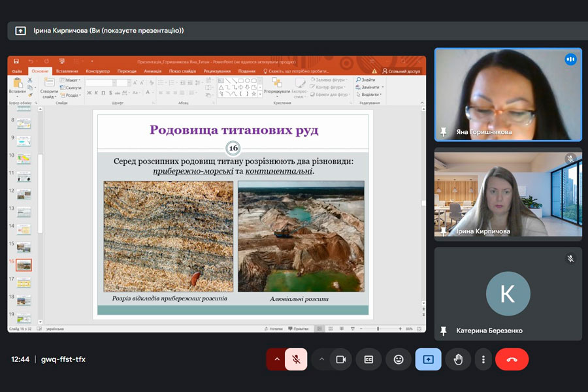Turn on closed captions
The width and height of the screenshot is (588, 392).
click(368, 359)
